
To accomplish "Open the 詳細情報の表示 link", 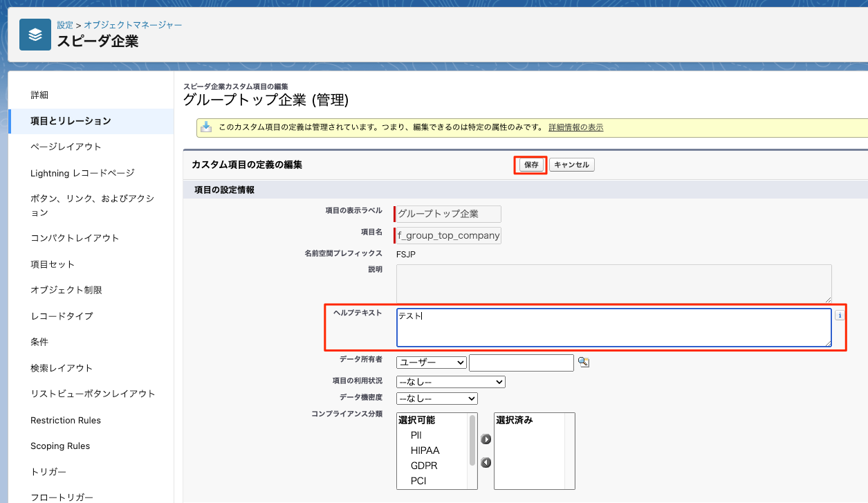I will 575,127.
